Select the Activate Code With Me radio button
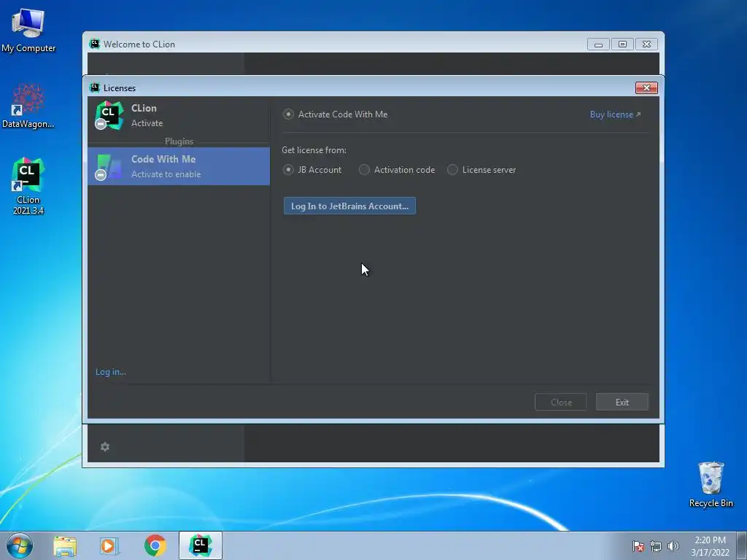Viewport: 747px width, 560px height. click(288, 114)
